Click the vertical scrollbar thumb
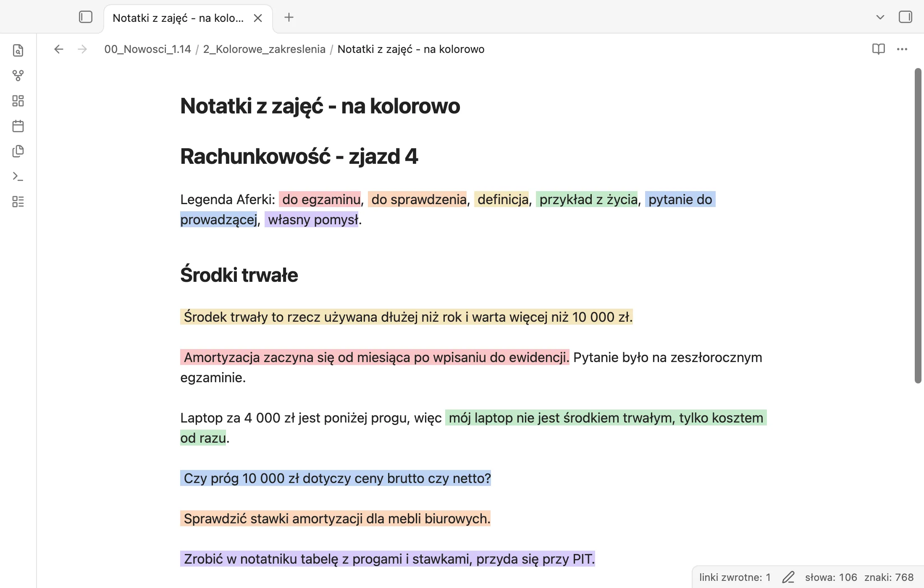924x588 pixels. [x=918, y=226]
